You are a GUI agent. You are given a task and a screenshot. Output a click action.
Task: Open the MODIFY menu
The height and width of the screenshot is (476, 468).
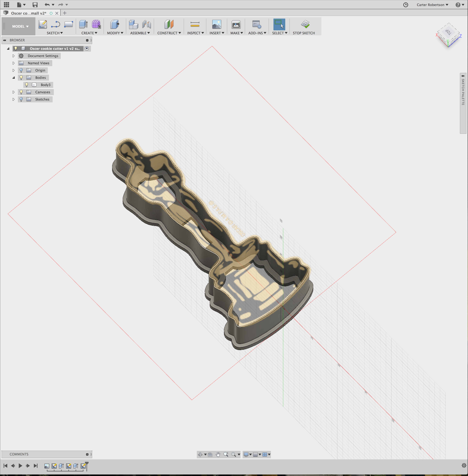[x=115, y=33]
